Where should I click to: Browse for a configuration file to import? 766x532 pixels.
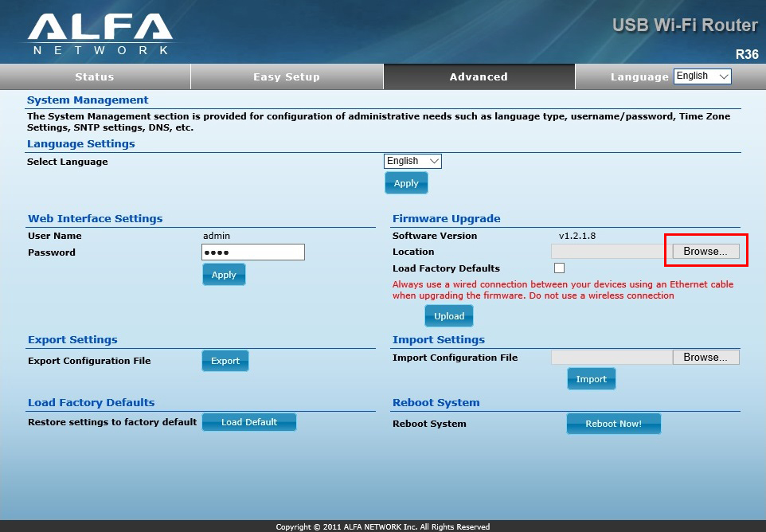705,358
